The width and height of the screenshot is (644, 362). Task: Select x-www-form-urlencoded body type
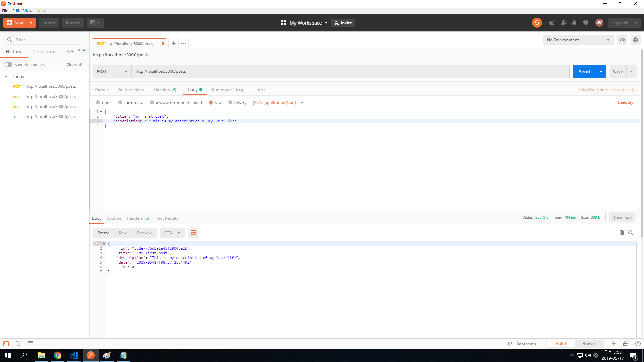[152, 102]
